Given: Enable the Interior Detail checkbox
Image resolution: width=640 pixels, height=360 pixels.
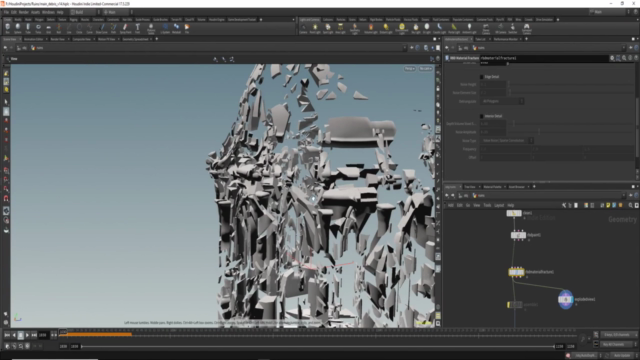Looking at the screenshot, I should (x=482, y=116).
